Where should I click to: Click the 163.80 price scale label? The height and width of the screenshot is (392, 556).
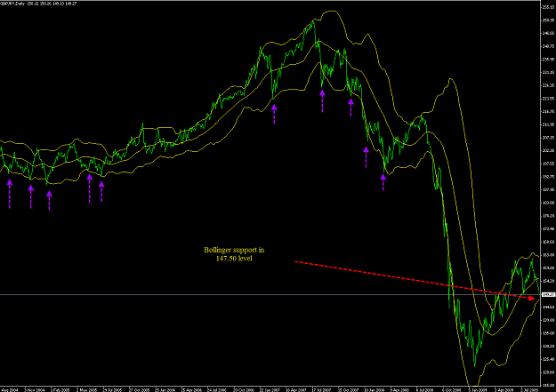(549, 255)
